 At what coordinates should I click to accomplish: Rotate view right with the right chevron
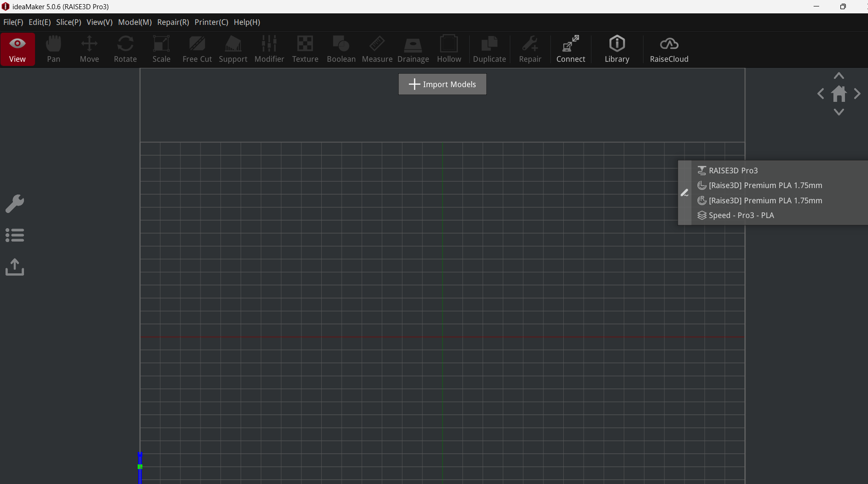coord(857,94)
